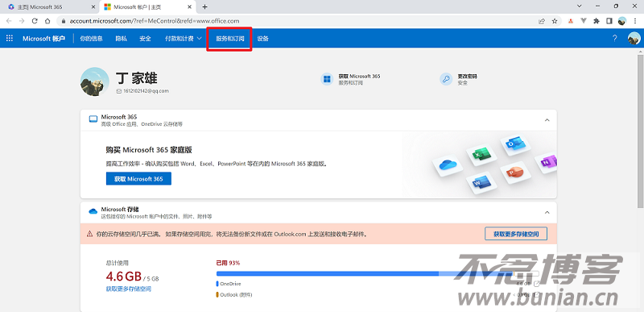The image size is (644, 312).
Task: Open the 服务和订阅 navigation item
Action: point(230,39)
